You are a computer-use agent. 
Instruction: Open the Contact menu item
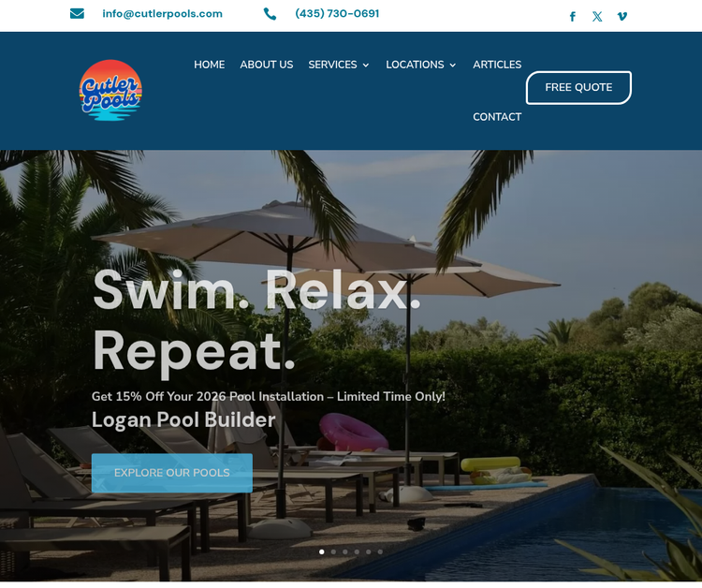(497, 117)
